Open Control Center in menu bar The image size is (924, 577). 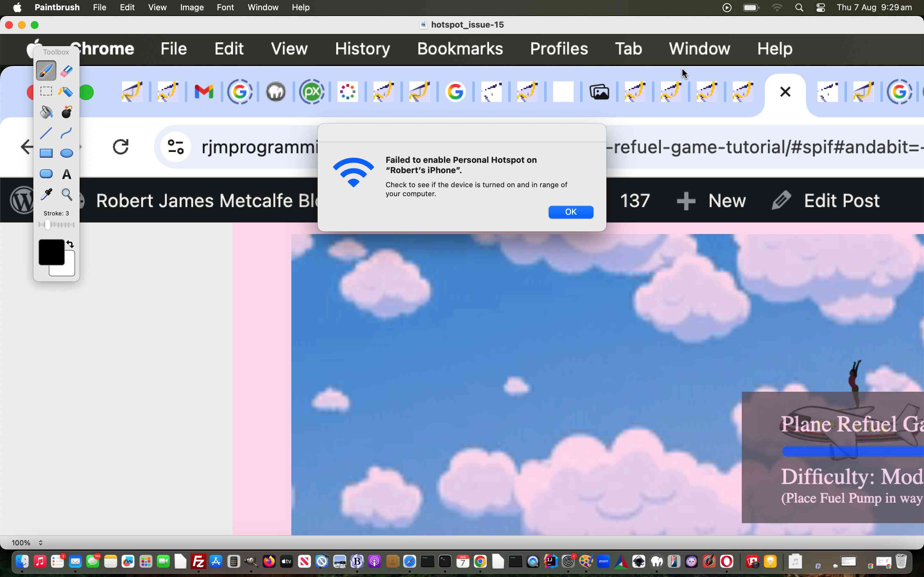pyautogui.click(x=820, y=7)
